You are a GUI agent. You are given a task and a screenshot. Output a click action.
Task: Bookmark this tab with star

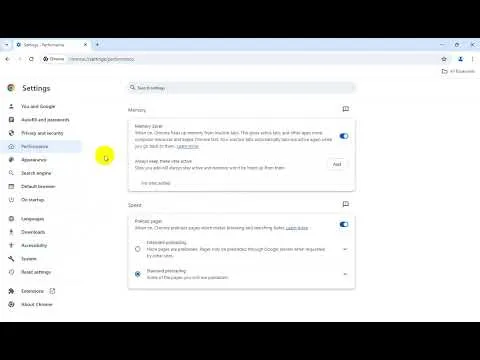coord(444,59)
